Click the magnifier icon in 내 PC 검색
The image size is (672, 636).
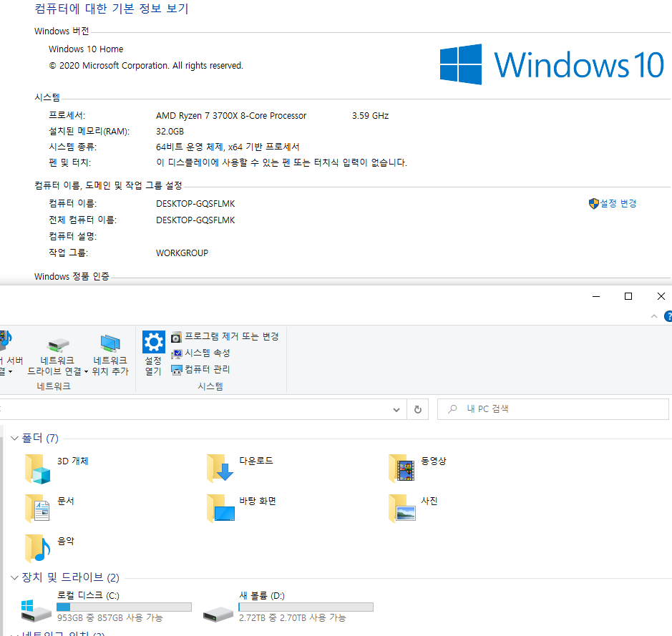pyautogui.click(x=452, y=409)
